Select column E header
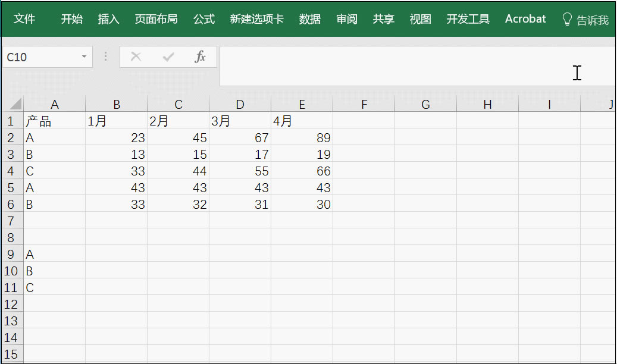The width and height of the screenshot is (617, 364). coord(302,104)
